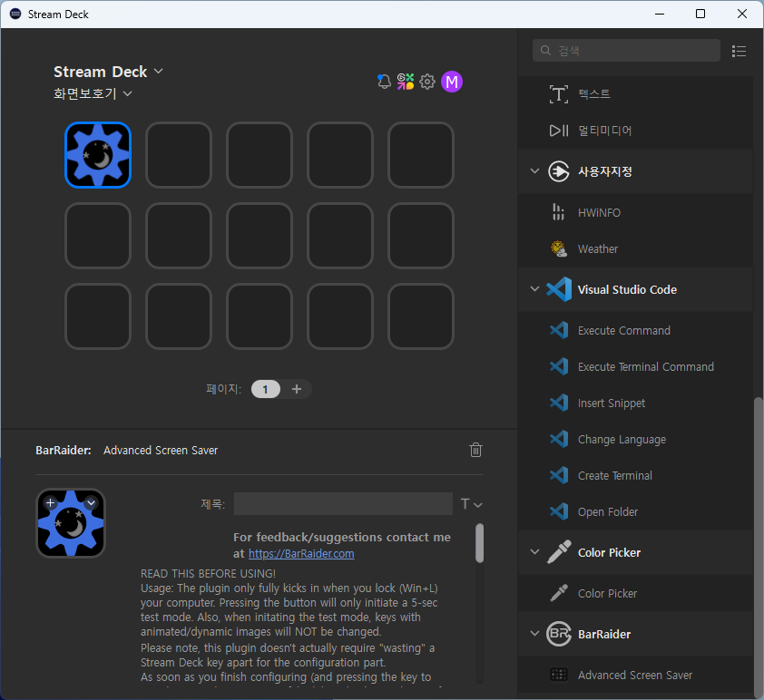The image size is (764, 700).
Task: Click the property inspector scrollbar
Action: pyautogui.click(x=480, y=543)
